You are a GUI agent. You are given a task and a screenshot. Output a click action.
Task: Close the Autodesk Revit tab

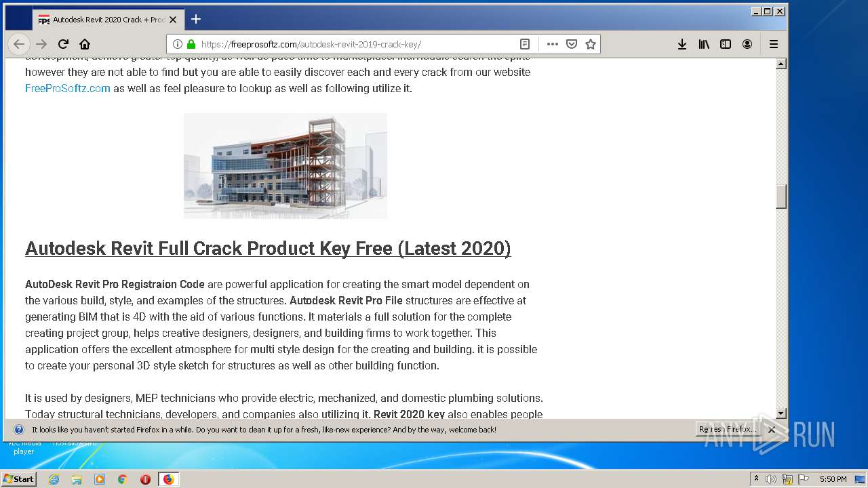pyautogui.click(x=173, y=20)
